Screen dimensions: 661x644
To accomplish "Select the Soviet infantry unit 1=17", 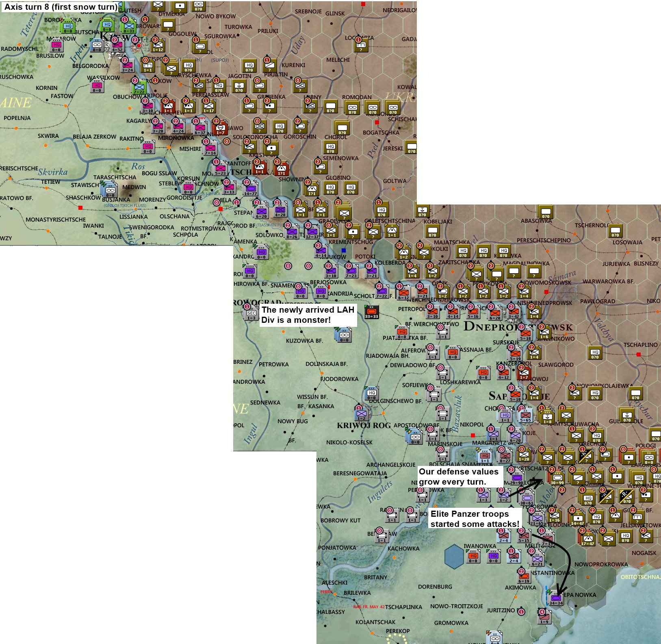I will pyautogui.click(x=209, y=106).
